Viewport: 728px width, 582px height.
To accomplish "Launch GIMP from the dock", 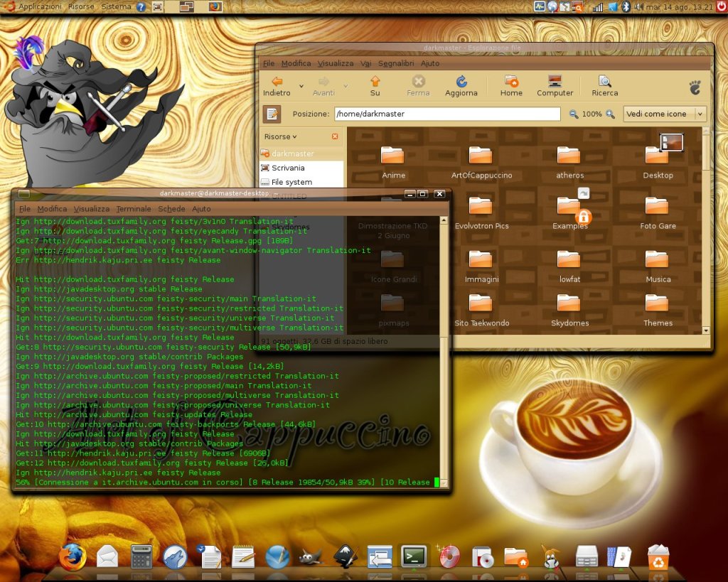I will tap(311, 556).
